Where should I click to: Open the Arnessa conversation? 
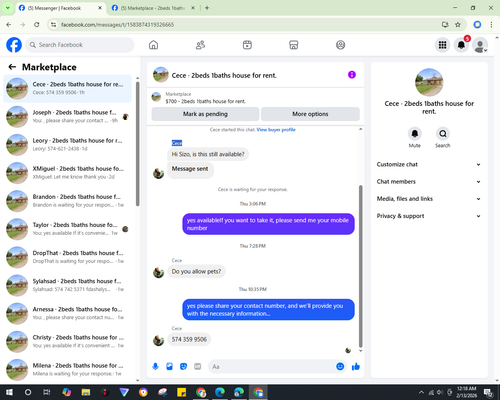(x=67, y=313)
